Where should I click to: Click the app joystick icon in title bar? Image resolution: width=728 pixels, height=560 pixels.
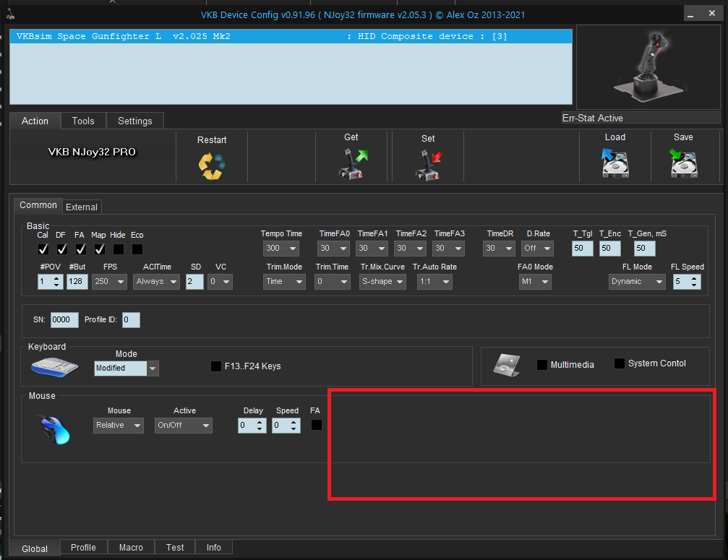coord(10,14)
